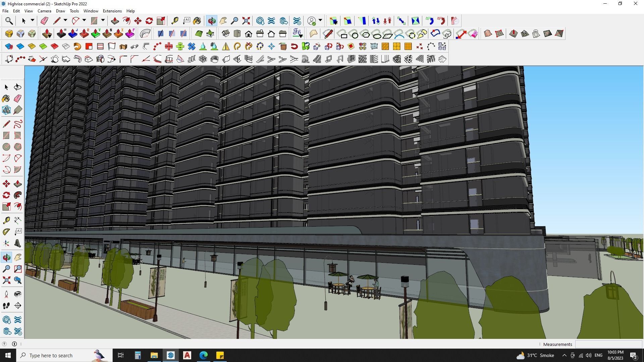Select Protractor tool in left toolbar
The width and height of the screenshot is (644, 362).
click(6, 232)
